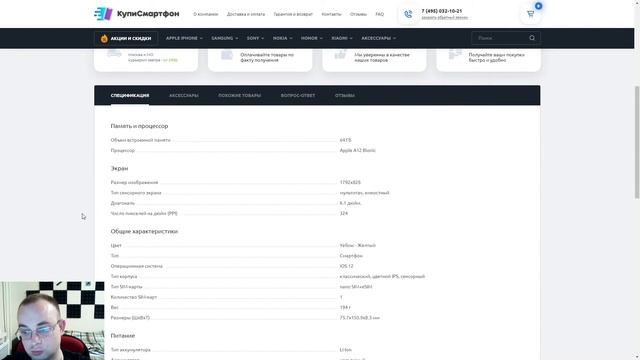Click the page vertical scrollbar thumb
640x360 pixels.
(636, 142)
